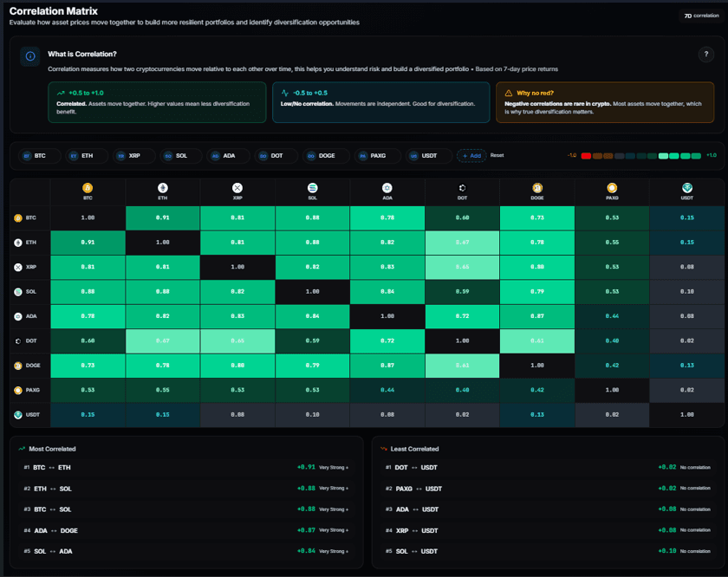Select #5 SOL ↔ ADA most correlated row
Screen dimensions: 728x577
click(x=186, y=551)
